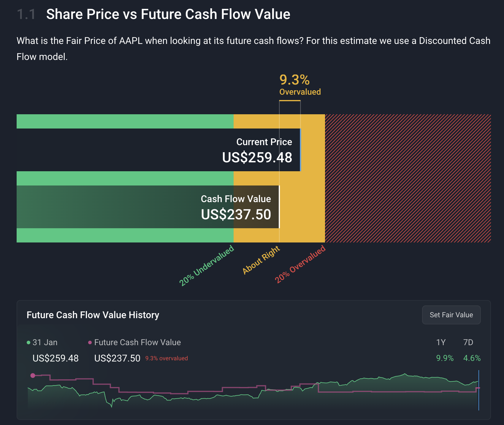Viewport: 504px width, 425px height.
Task: Click the slanted 20% Undervalued axis label
Action: 207,266
